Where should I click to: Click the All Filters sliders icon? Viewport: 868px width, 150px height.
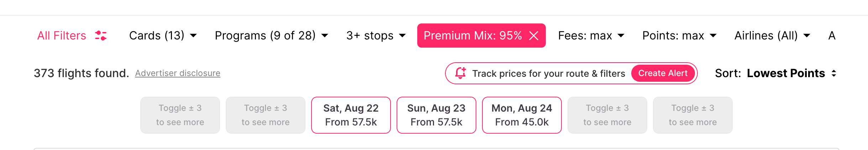tap(101, 36)
